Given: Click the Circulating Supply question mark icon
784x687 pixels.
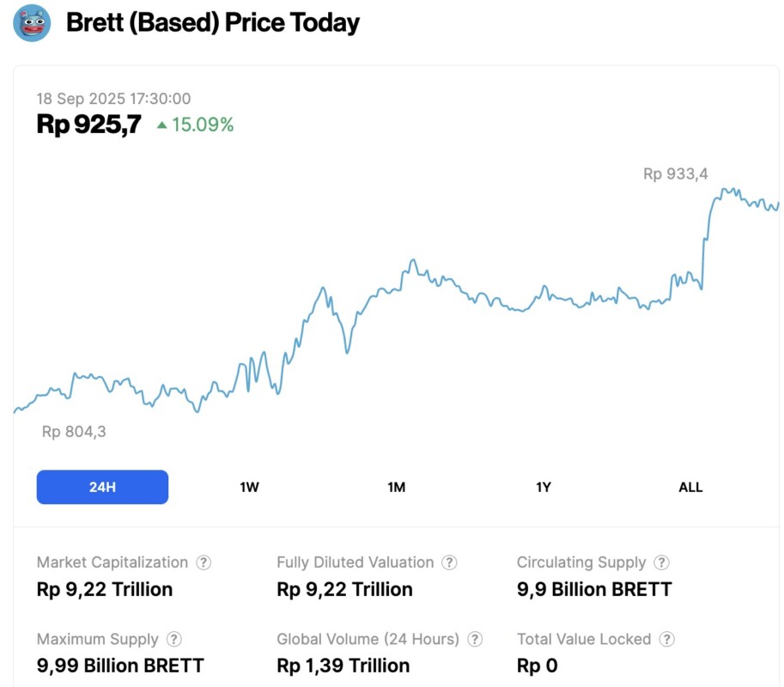Looking at the screenshot, I should click(661, 562).
